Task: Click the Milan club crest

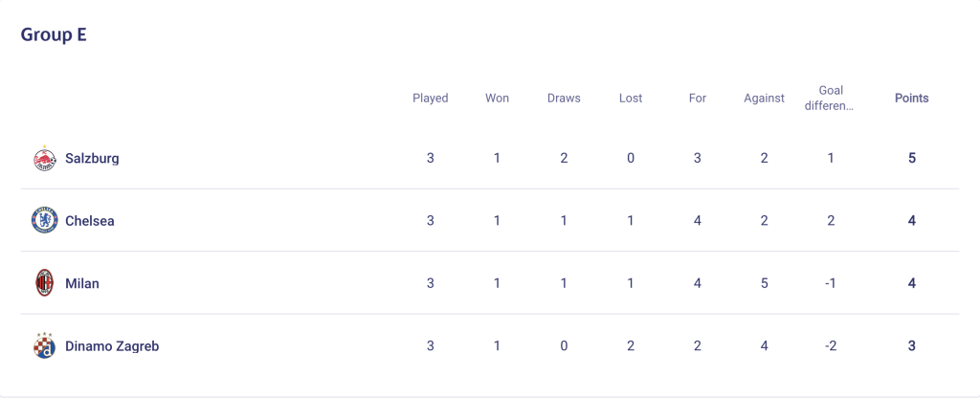Action: tap(44, 283)
